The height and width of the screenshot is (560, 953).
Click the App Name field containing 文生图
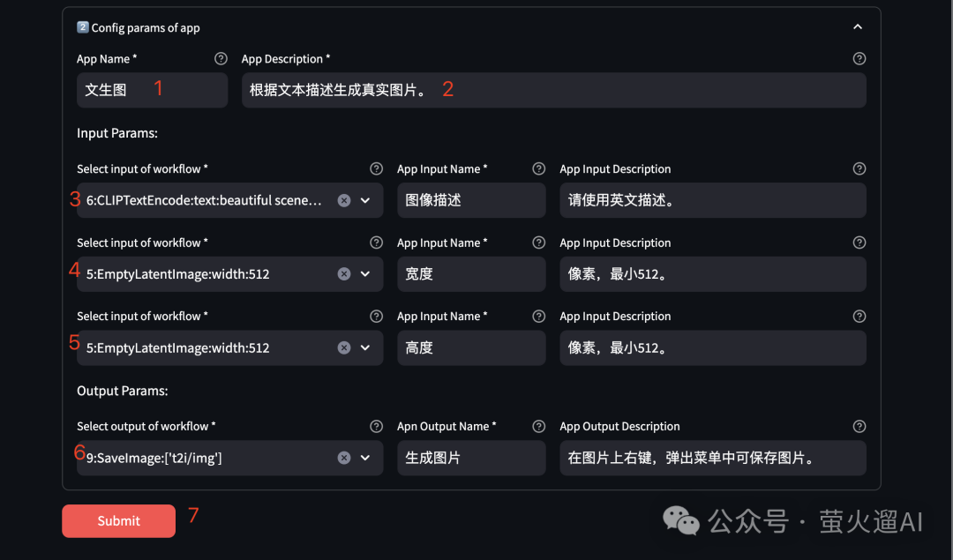click(152, 89)
